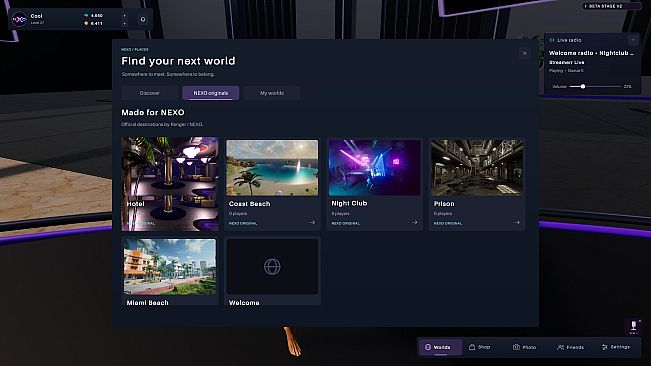Open the Coast Beach world thumbnail
Viewport: 651px width, 366px height.
click(x=272, y=168)
